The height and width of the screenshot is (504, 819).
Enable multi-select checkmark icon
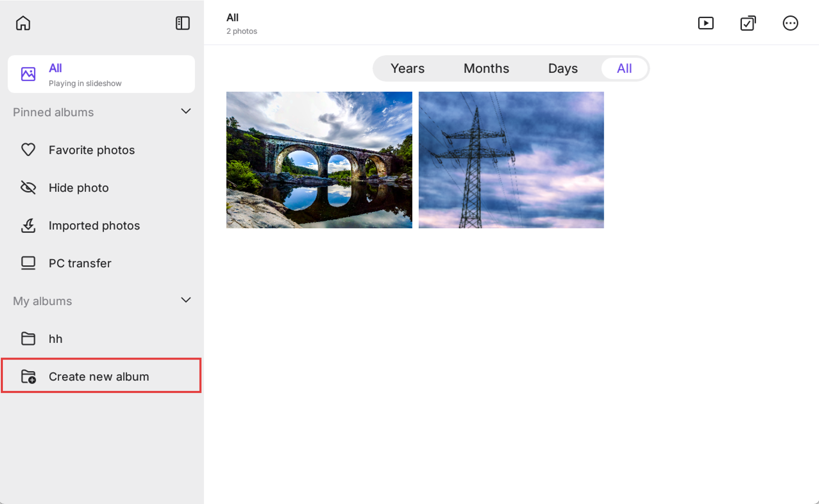click(x=748, y=23)
